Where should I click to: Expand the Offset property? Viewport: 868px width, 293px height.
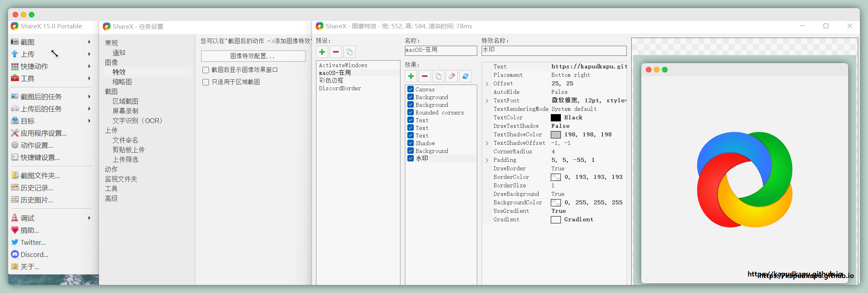(x=487, y=84)
